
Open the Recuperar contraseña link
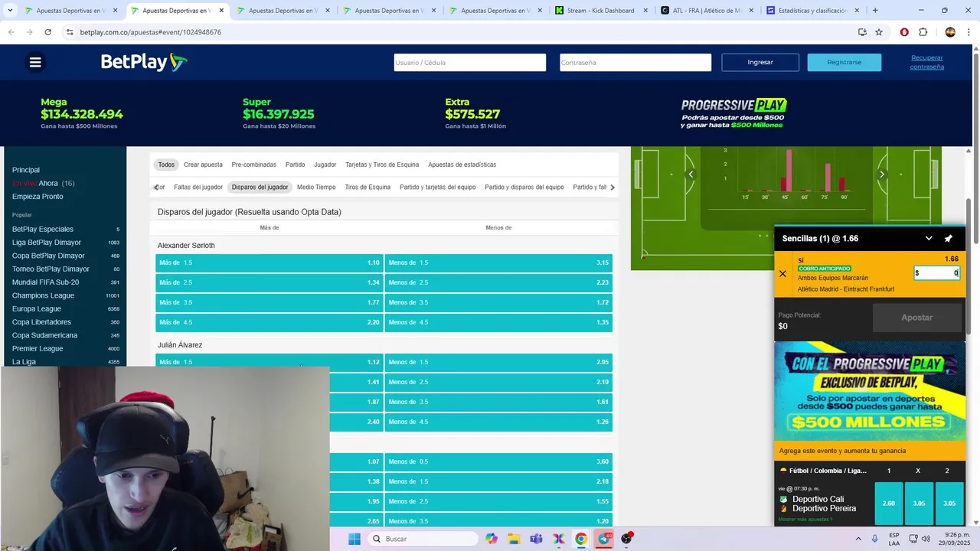point(926,62)
